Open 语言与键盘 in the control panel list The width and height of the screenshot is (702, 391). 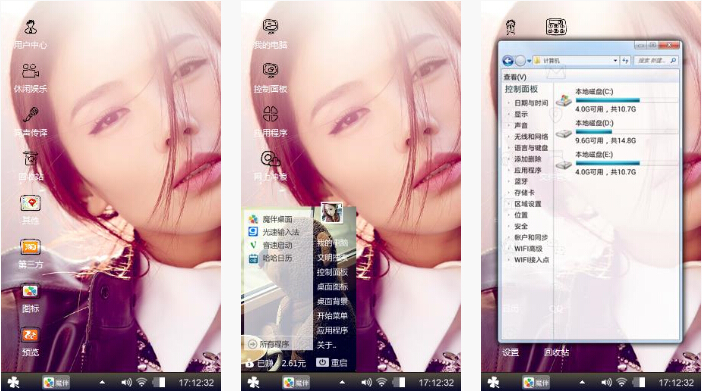pos(531,148)
